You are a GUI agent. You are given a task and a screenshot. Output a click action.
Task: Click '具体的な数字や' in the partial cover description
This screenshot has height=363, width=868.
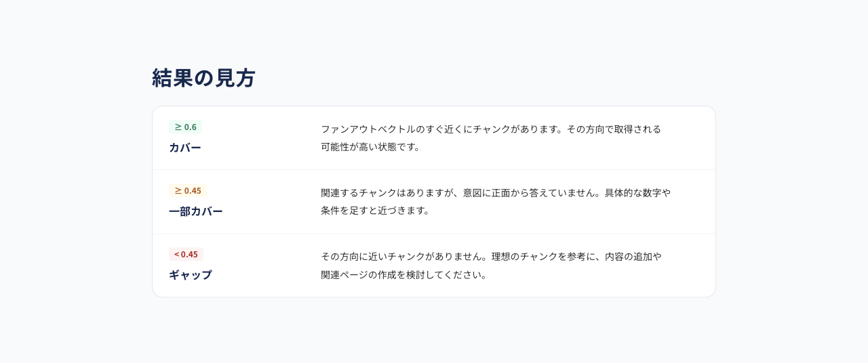point(637,192)
